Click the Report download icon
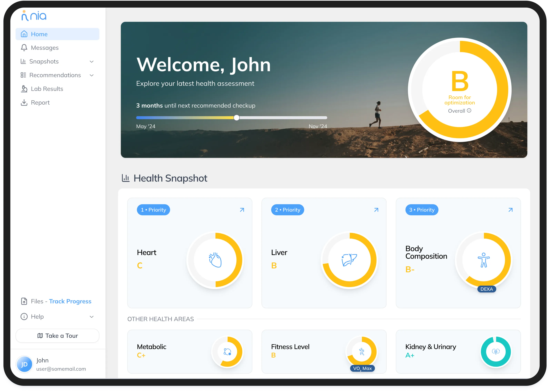Viewport: 550px width, 392px height. tap(24, 103)
